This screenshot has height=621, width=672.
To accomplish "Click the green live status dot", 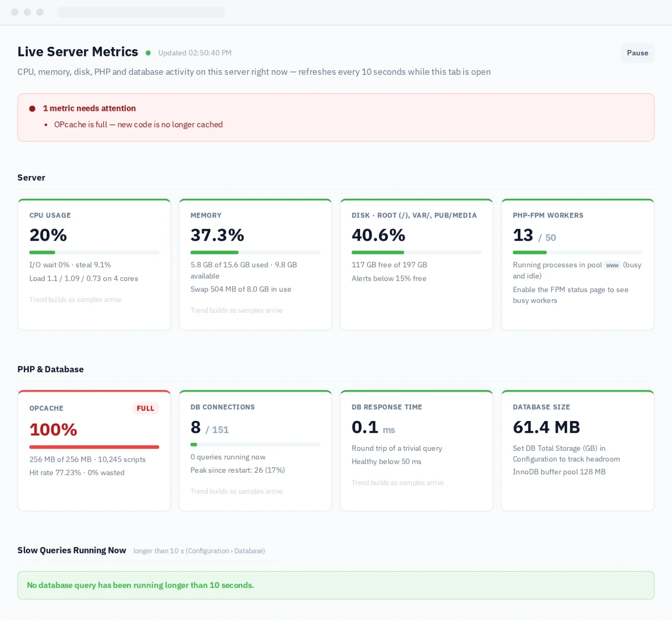I will [148, 53].
